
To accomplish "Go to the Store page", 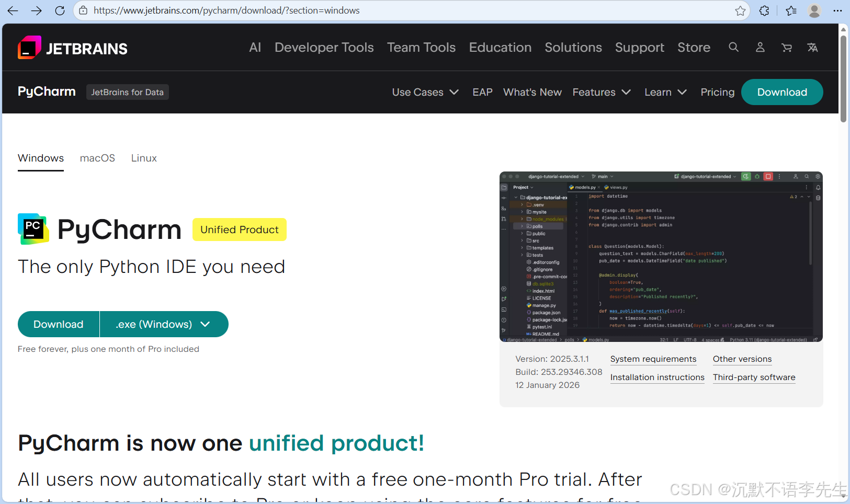I will [694, 47].
